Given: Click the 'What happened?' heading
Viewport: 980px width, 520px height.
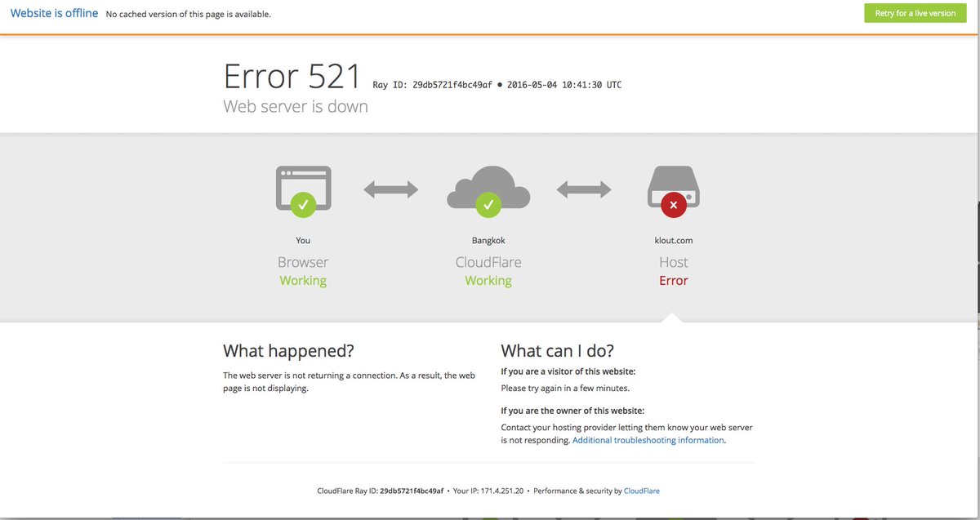Looking at the screenshot, I should click(x=288, y=351).
